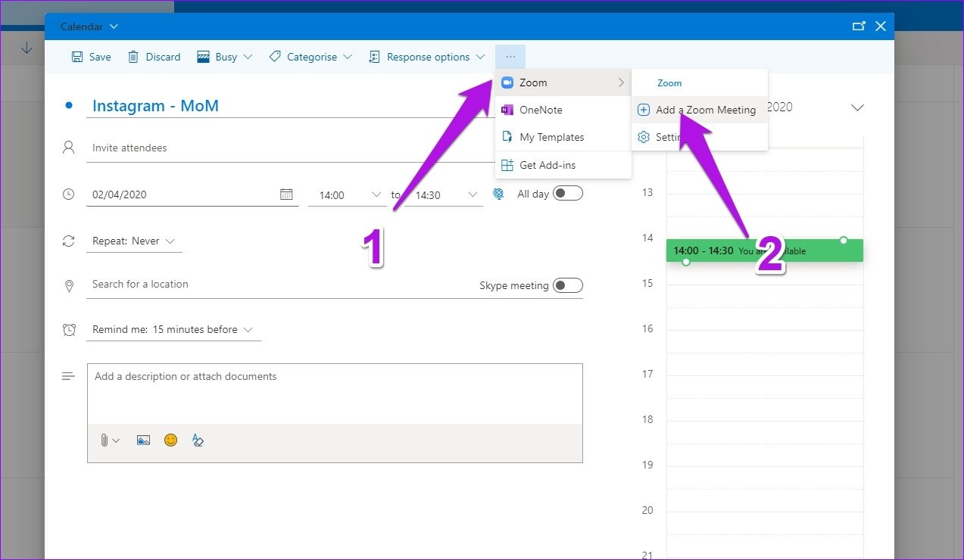Expand the Busy status dropdown arrow
964x560 pixels.
[x=248, y=57]
